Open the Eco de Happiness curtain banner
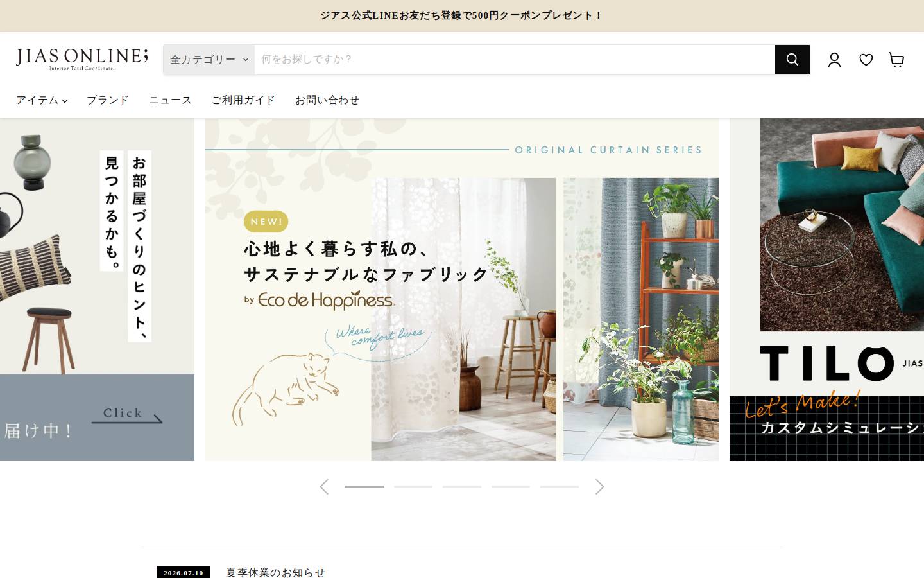Viewport: 924px width, 578px height. tap(462, 290)
